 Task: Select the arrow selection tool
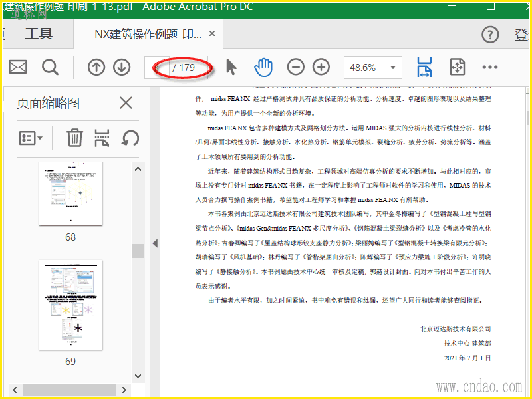tap(231, 67)
